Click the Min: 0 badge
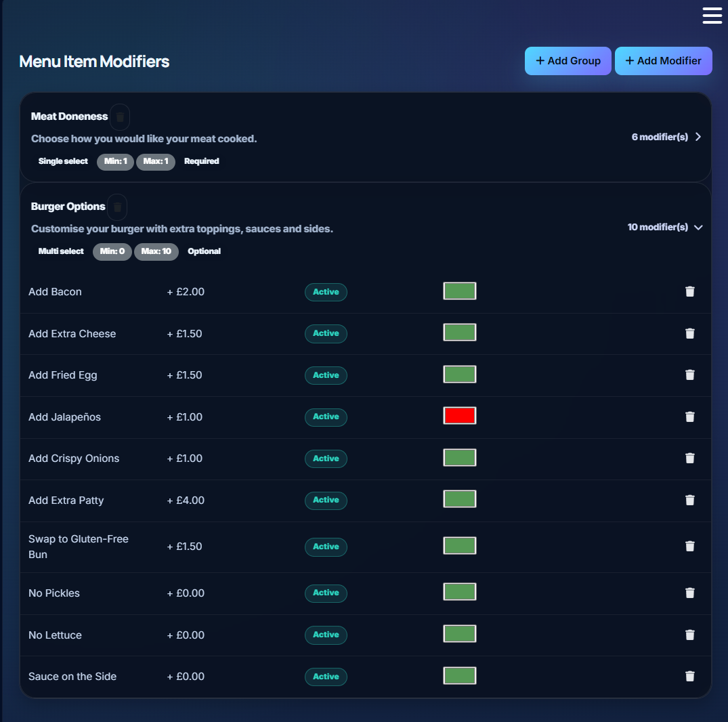Image resolution: width=728 pixels, height=722 pixels. point(112,252)
